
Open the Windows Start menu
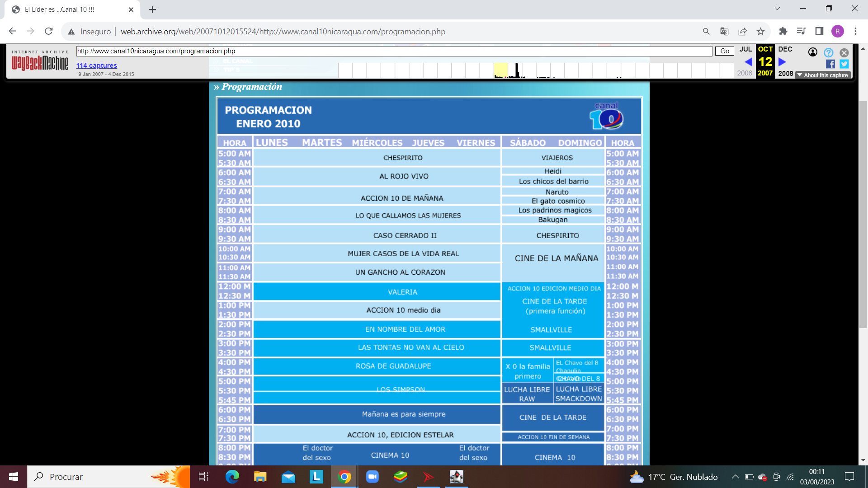[14, 477]
